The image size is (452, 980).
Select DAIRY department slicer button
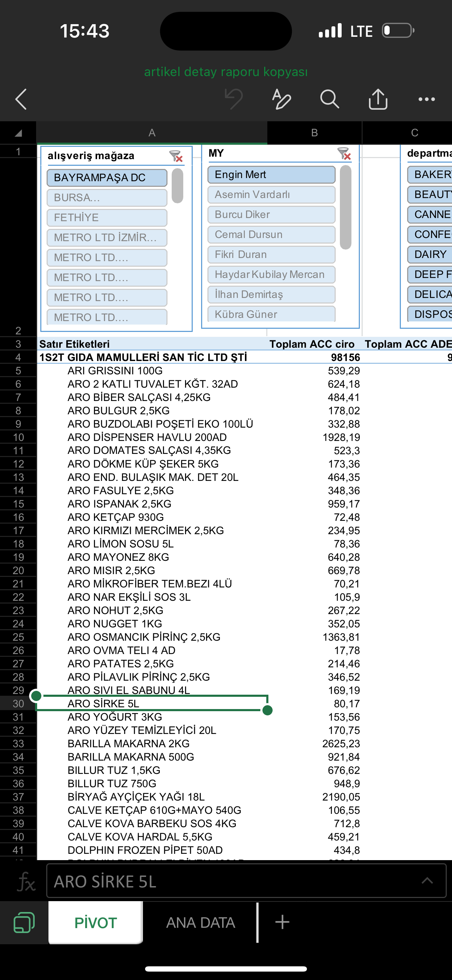430,254
